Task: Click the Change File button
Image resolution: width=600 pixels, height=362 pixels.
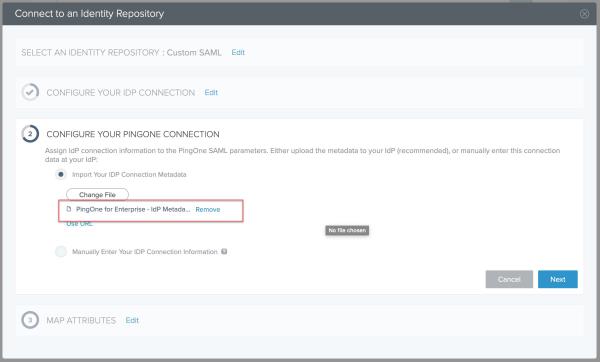Action: pyautogui.click(x=97, y=194)
